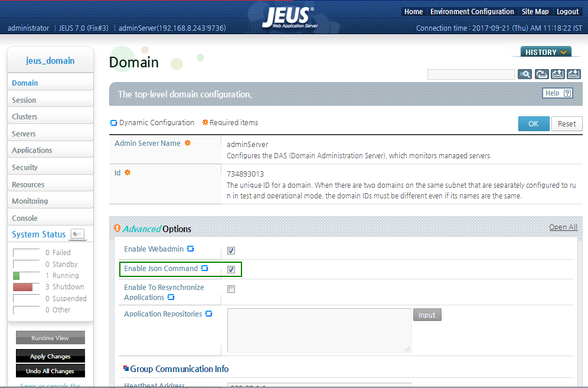Click the XML upload icon
This screenshot has width=588, height=388.
tap(558, 74)
